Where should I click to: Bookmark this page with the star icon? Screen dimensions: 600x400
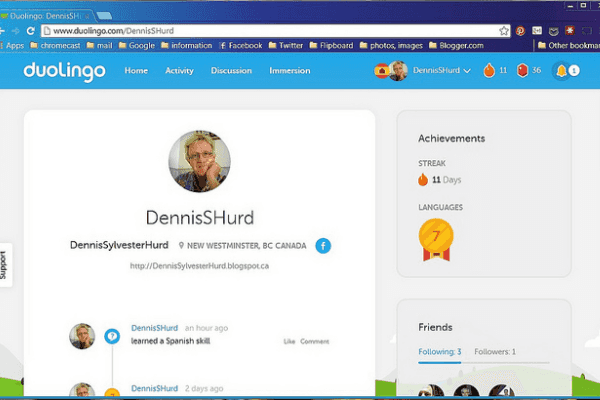[504, 31]
